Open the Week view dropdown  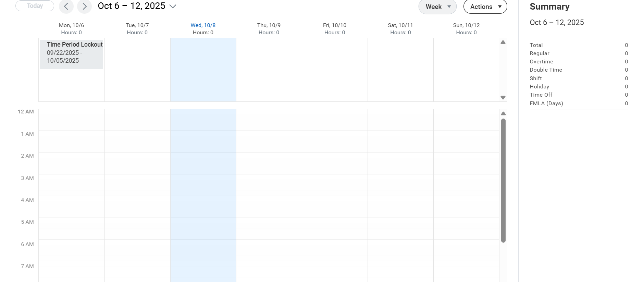(437, 7)
